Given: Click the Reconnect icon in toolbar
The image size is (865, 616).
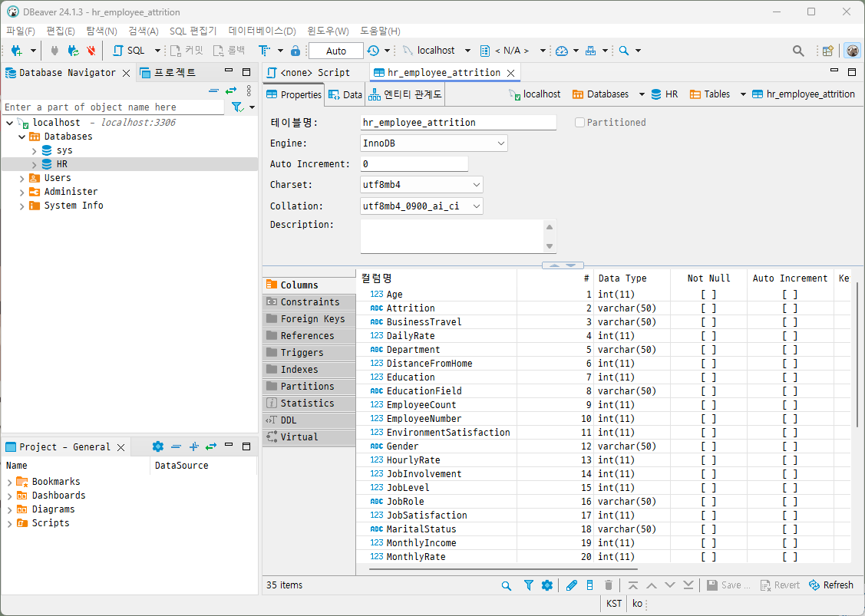Looking at the screenshot, I should 73,51.
